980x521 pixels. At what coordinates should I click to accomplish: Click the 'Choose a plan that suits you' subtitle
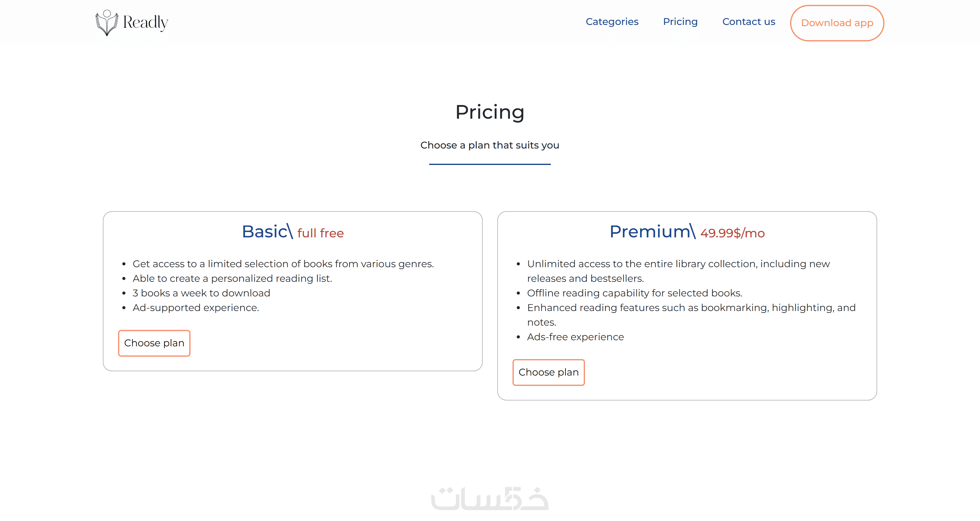pos(490,145)
